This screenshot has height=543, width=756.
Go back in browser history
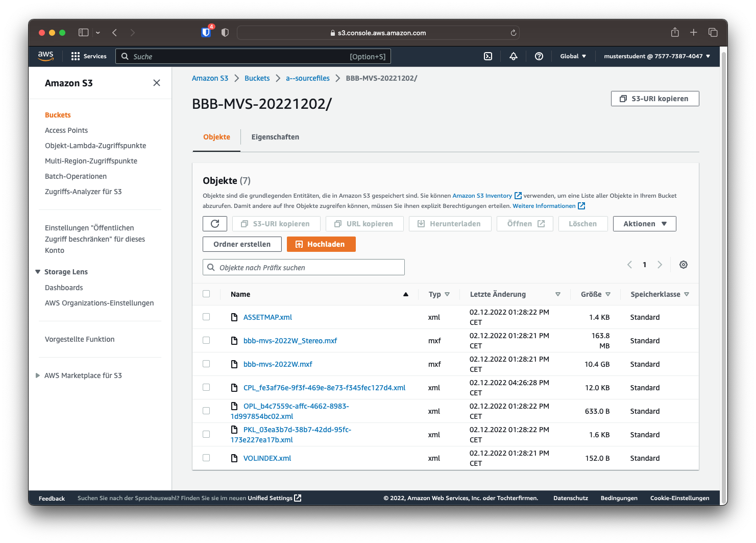[114, 33]
